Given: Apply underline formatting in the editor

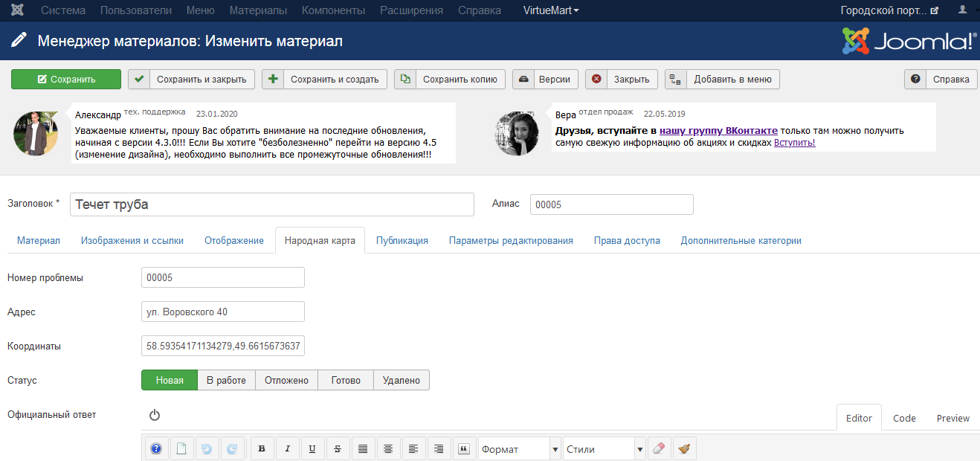Looking at the screenshot, I should pos(312,449).
